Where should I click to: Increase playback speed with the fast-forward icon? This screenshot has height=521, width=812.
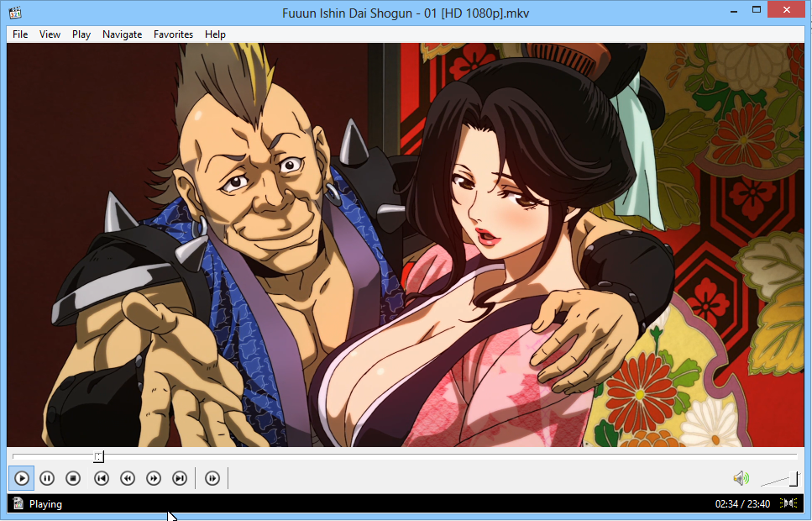(154, 478)
